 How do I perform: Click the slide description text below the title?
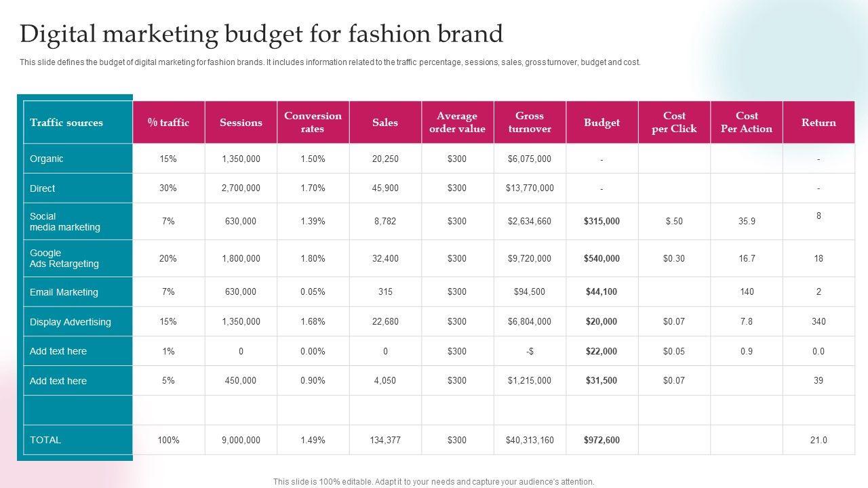click(330, 62)
